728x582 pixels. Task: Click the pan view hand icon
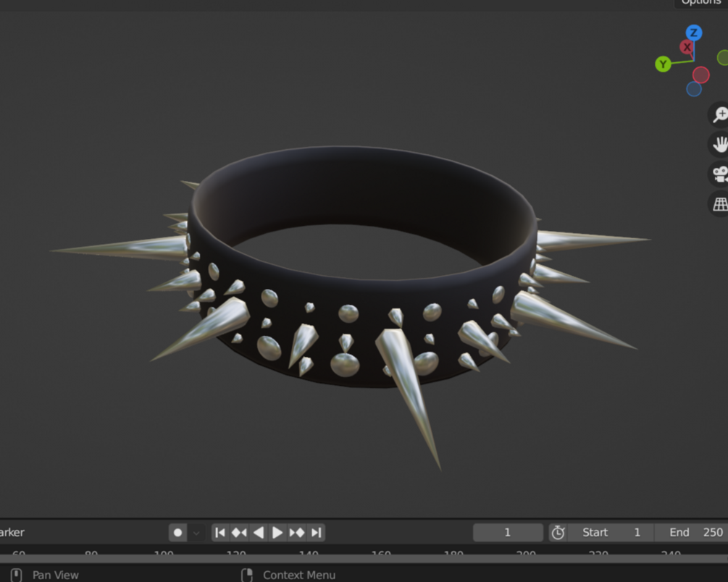coord(719,144)
